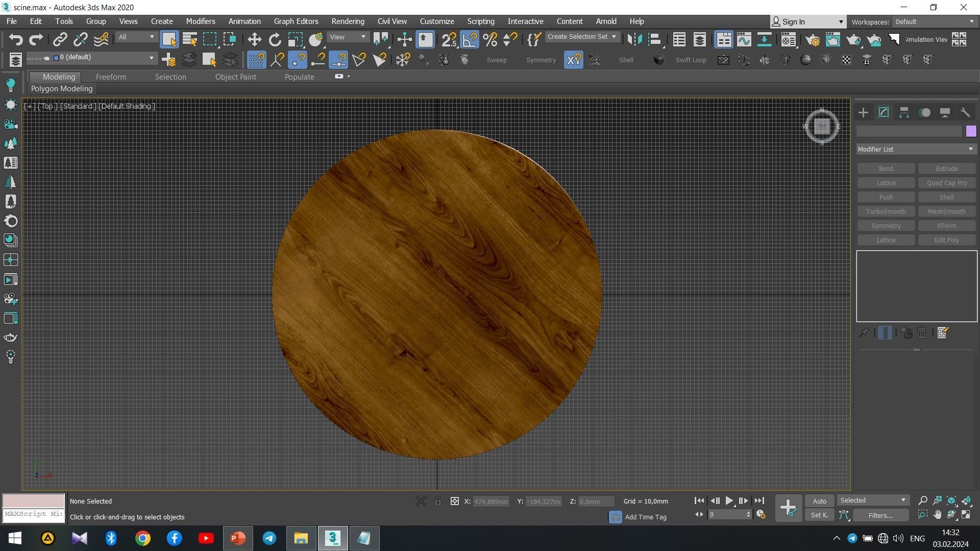
Task: Open the Material Editor
Action: [x=789, y=39]
